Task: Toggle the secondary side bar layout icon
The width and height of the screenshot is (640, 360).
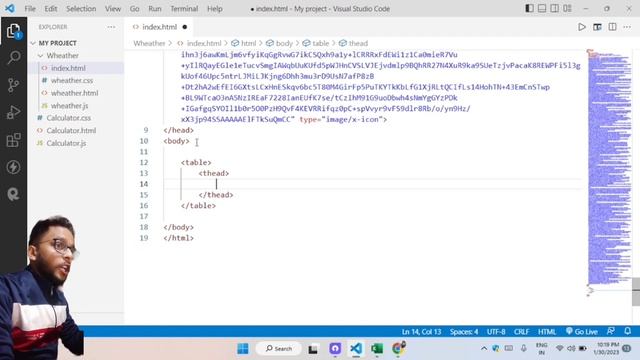Action: [555, 8]
